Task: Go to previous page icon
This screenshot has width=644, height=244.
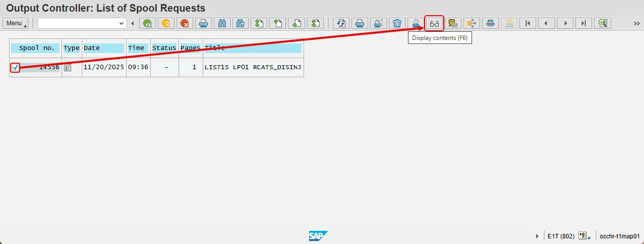Action: tap(277, 23)
